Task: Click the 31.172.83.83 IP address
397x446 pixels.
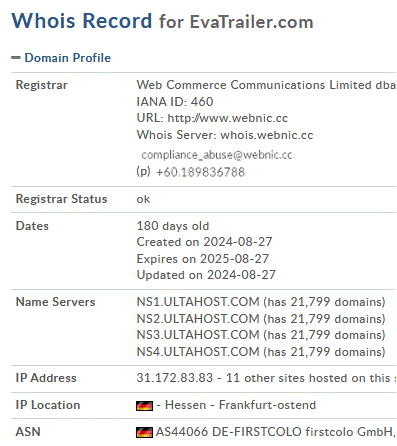Action: [x=175, y=378]
